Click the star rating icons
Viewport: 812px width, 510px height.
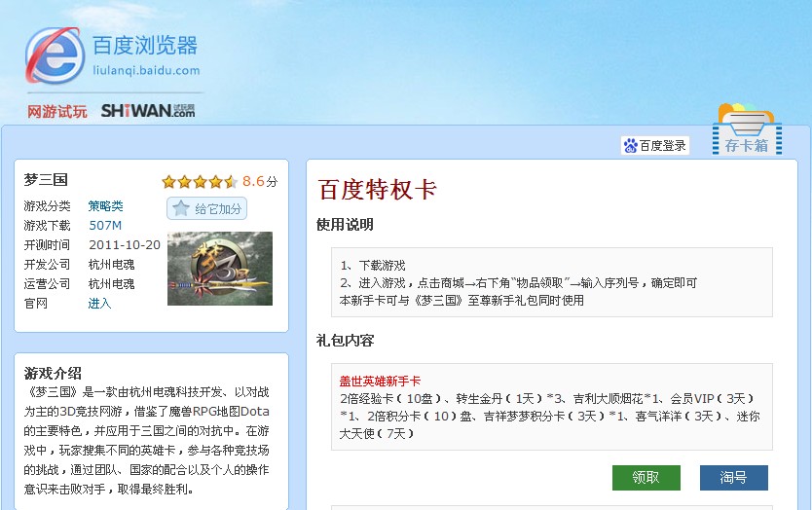tap(200, 182)
